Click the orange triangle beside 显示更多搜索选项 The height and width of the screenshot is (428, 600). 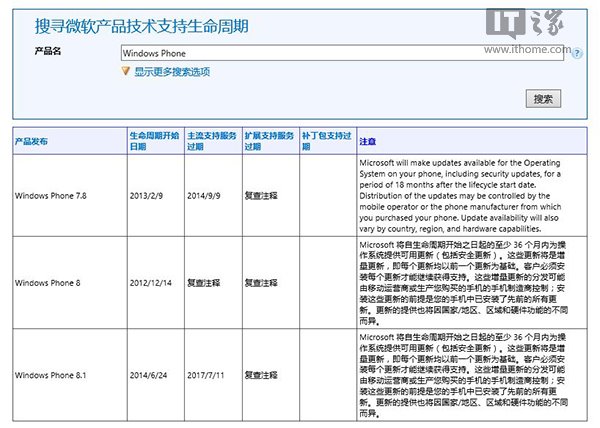point(125,71)
